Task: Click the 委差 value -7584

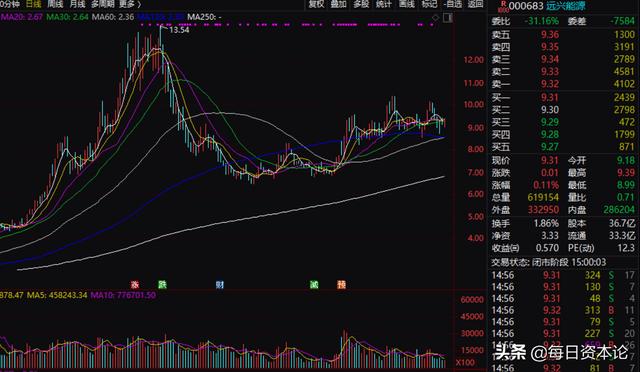Action: click(622, 21)
